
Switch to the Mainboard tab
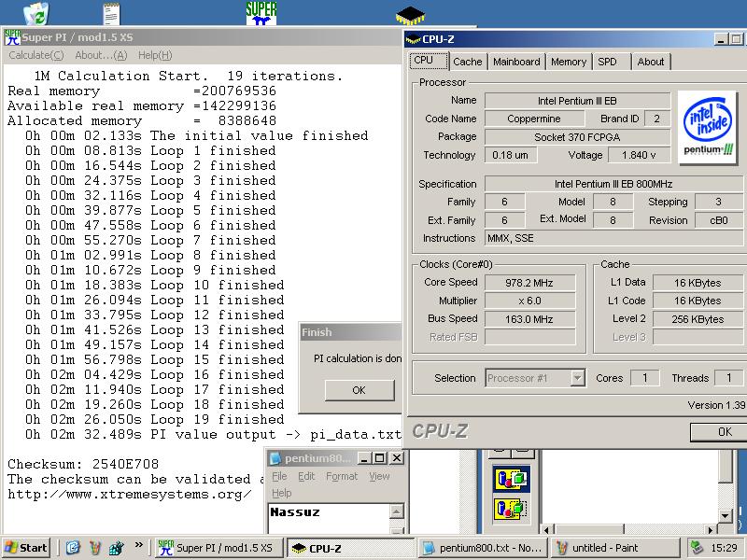pyautogui.click(x=516, y=62)
